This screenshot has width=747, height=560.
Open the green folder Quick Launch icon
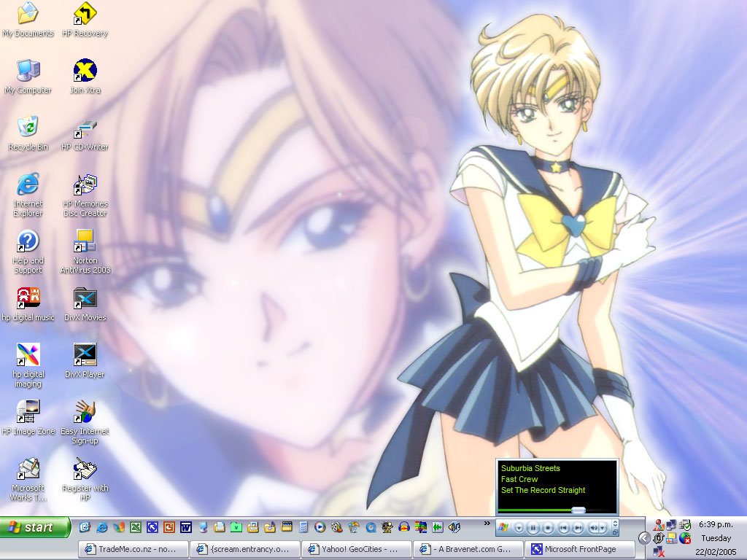click(x=236, y=527)
